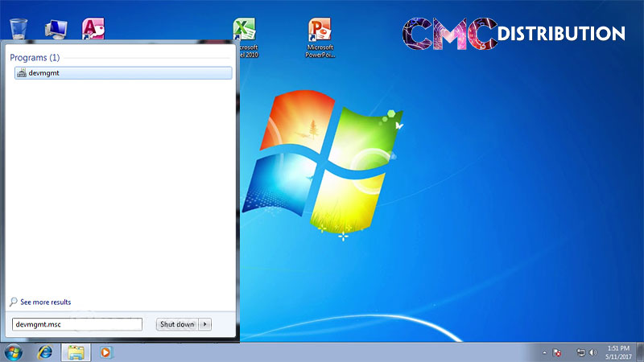This screenshot has height=362, width=644.
Task: Click the Shut down button
Action: pyautogui.click(x=177, y=324)
